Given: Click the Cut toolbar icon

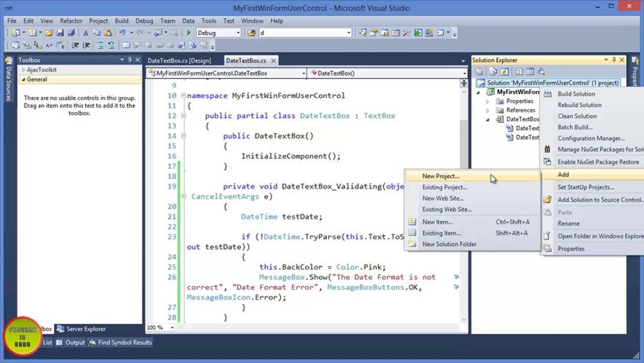Looking at the screenshot, I should 86,33.
